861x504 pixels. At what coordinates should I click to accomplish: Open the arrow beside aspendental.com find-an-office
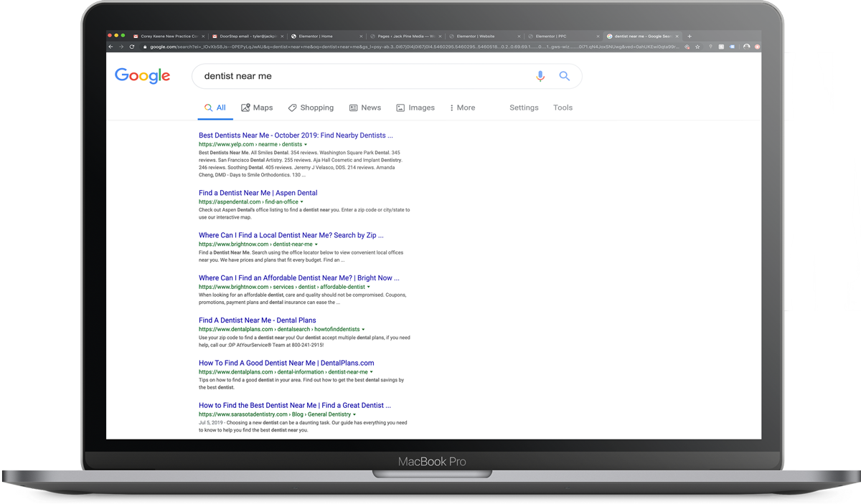(302, 202)
